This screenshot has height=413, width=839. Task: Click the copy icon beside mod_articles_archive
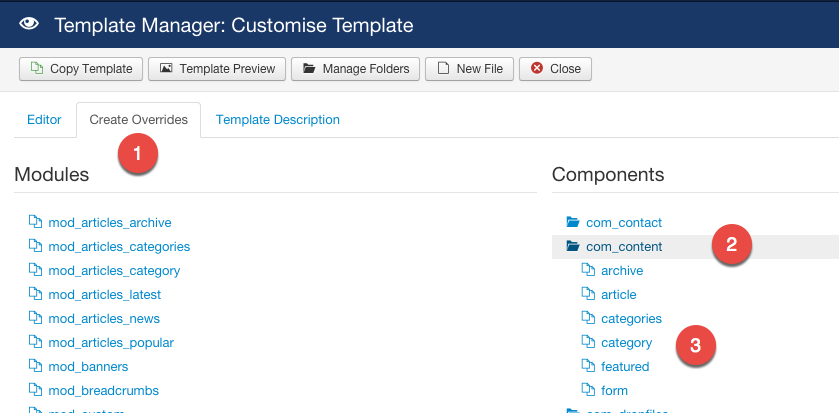(35, 222)
